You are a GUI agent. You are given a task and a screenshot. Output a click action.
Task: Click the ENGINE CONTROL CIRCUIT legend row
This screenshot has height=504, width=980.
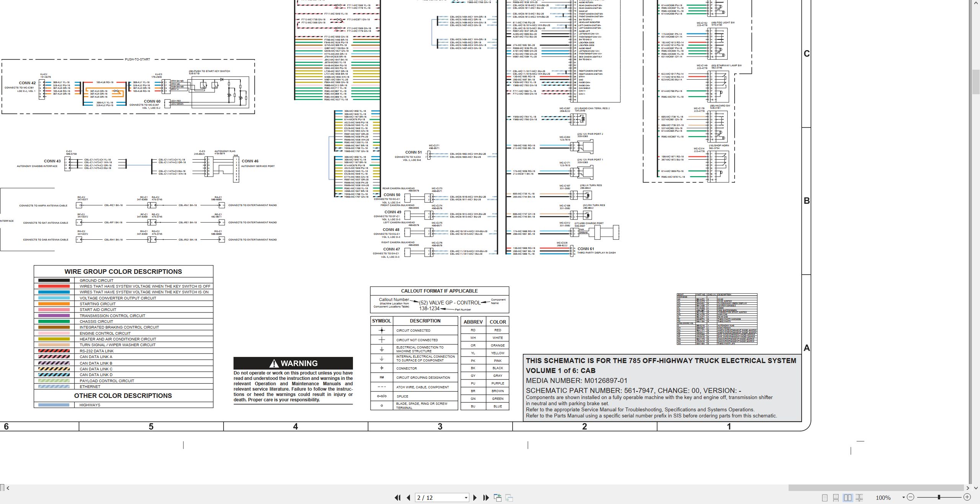click(123, 333)
